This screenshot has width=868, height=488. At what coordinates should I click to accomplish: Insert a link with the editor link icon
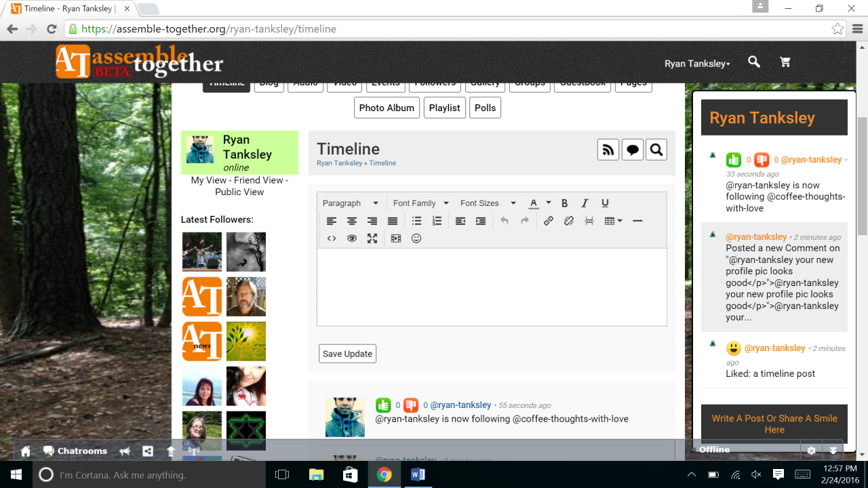pos(549,221)
